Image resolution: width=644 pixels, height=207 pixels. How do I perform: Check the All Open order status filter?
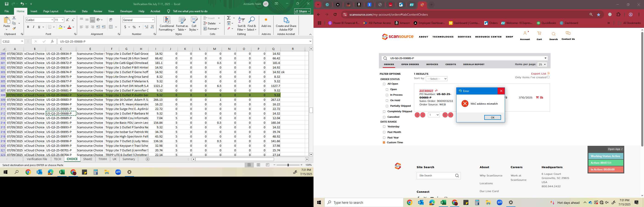coord(384,84)
